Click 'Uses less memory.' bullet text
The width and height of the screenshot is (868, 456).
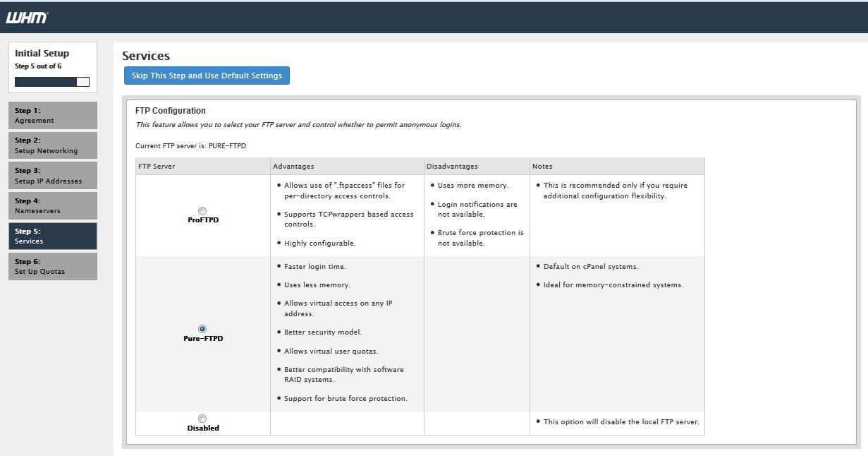click(317, 285)
